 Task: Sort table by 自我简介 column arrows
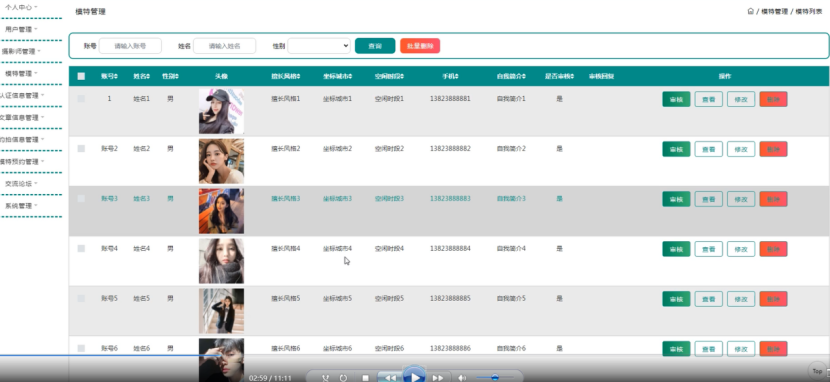tap(524, 76)
